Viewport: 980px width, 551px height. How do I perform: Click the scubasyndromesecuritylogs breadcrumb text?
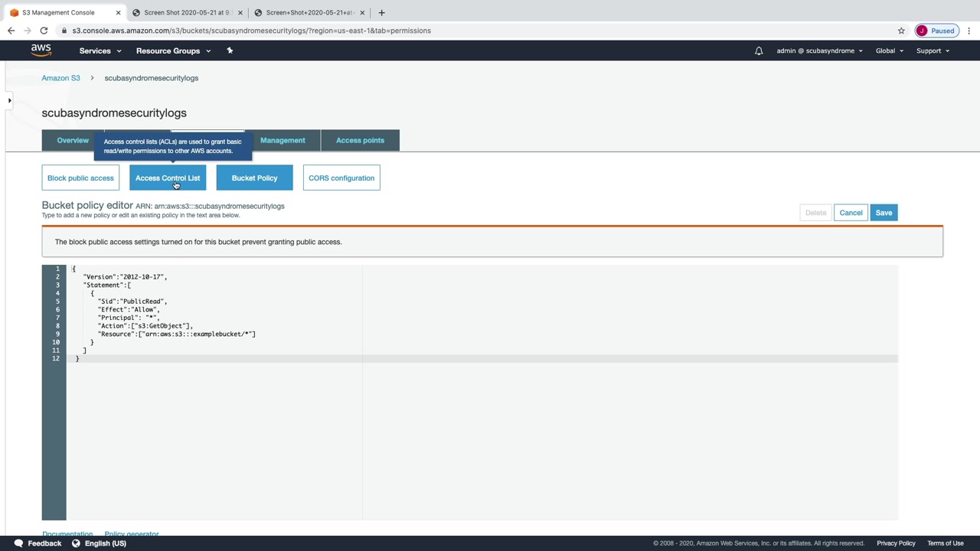pyautogui.click(x=152, y=78)
